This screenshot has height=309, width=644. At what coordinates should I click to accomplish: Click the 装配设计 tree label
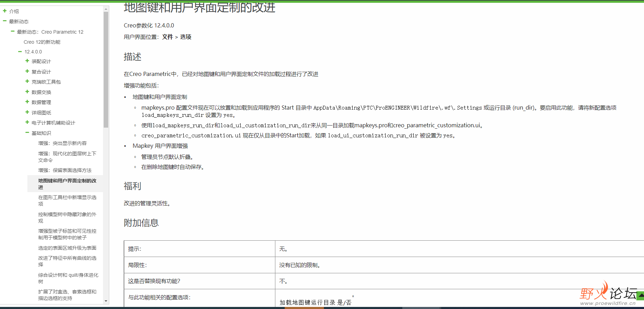(x=41, y=61)
